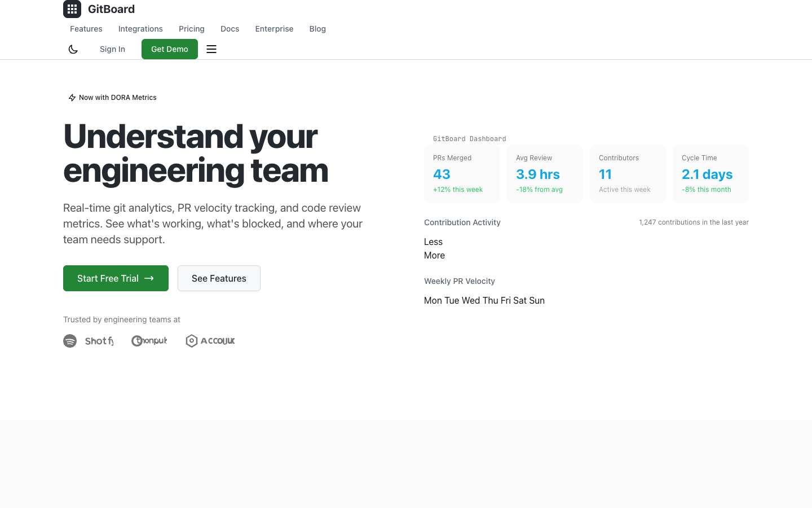
Task: Open the Enterprise page
Action: pyautogui.click(x=274, y=29)
